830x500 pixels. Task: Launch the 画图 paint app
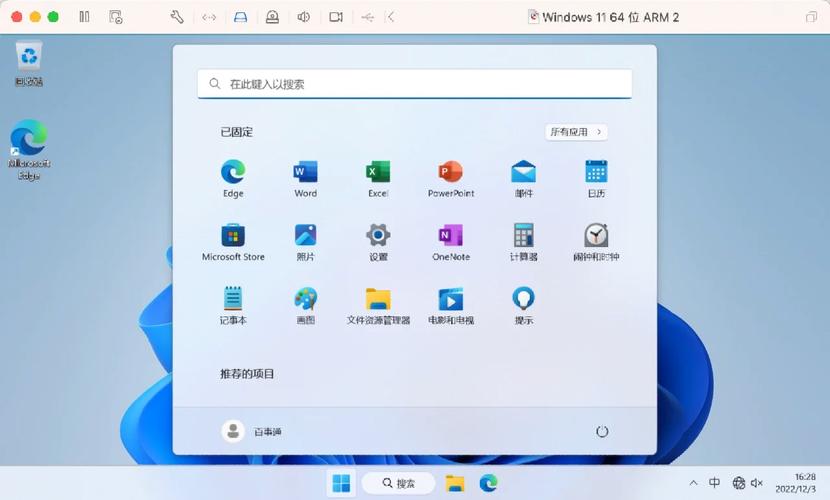(x=305, y=305)
